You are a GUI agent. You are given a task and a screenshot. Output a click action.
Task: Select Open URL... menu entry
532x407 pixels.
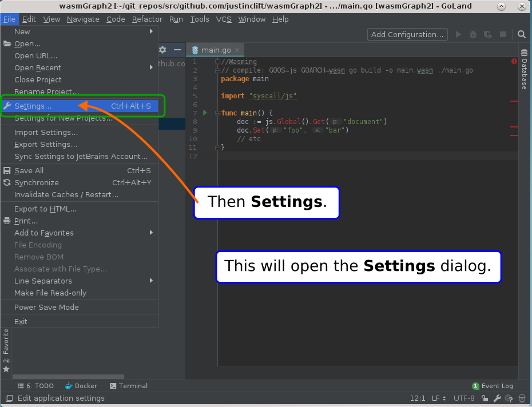pyautogui.click(x=80, y=55)
